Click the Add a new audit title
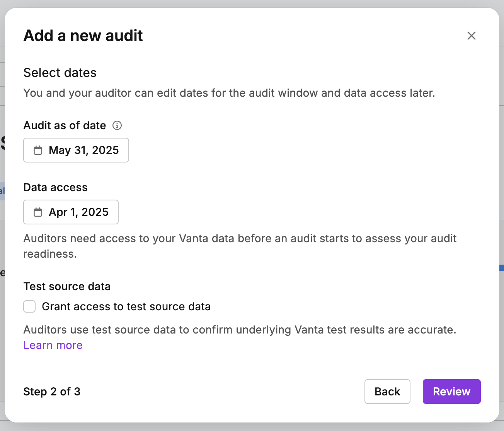 tap(83, 36)
